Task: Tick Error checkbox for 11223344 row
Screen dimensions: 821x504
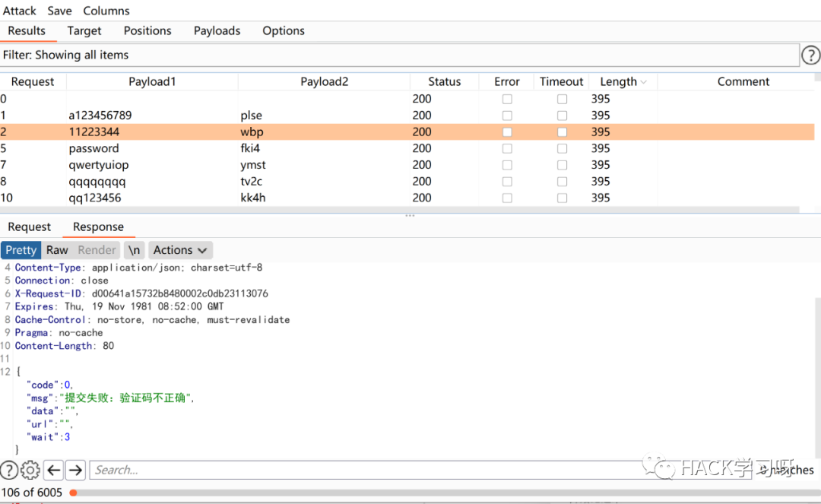Action: pos(507,132)
